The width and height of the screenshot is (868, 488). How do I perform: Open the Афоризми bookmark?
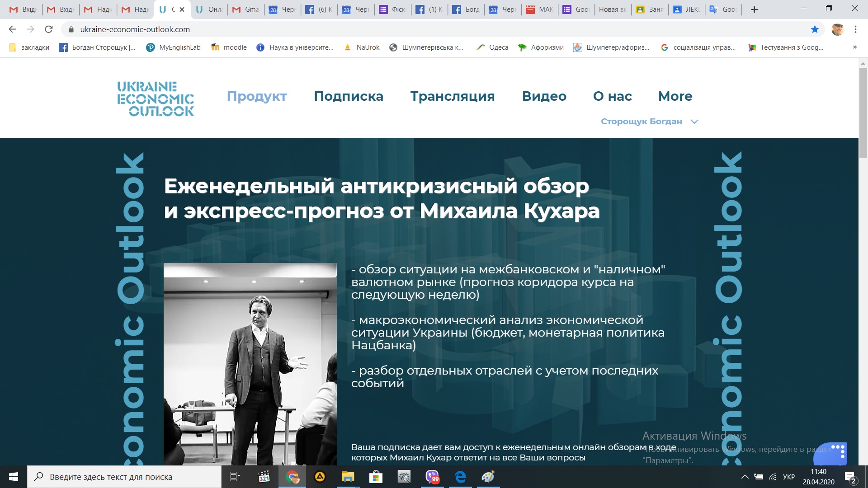[541, 47]
